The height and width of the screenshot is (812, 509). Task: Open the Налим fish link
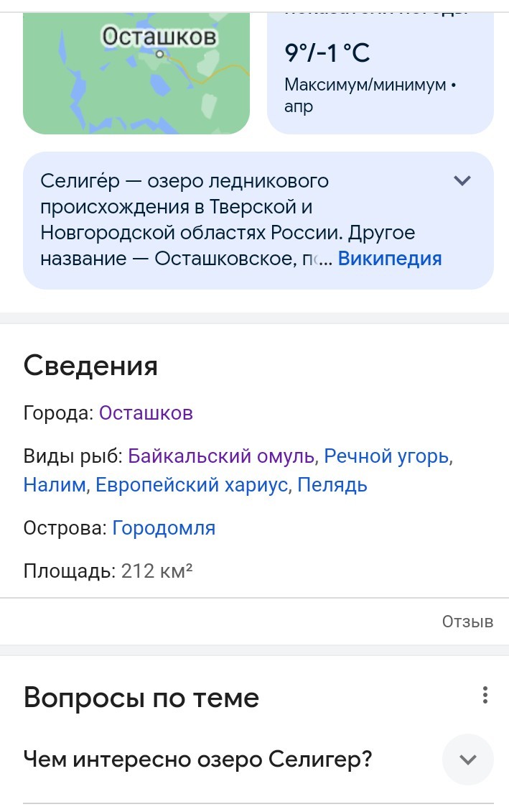55,485
